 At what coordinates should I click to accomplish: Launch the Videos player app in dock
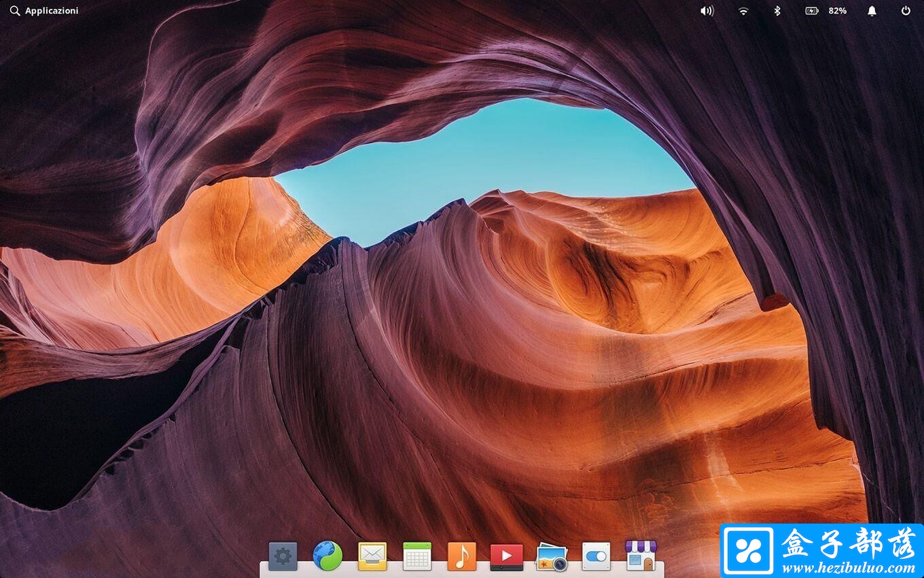(507, 557)
